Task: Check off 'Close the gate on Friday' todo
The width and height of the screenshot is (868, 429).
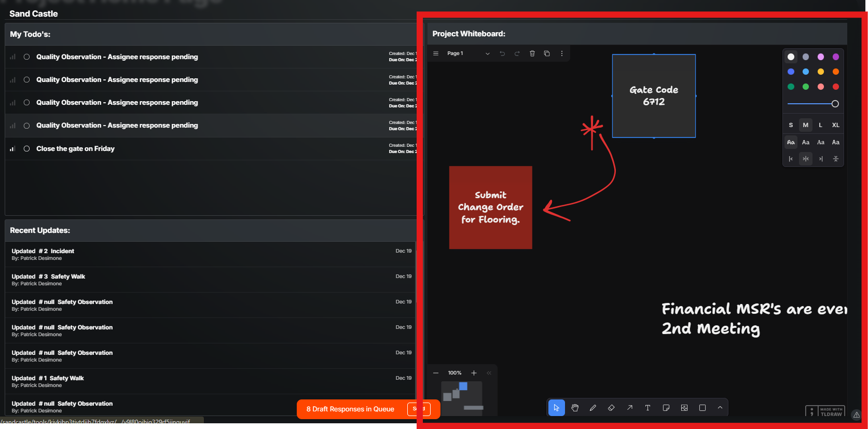Action: pos(26,149)
